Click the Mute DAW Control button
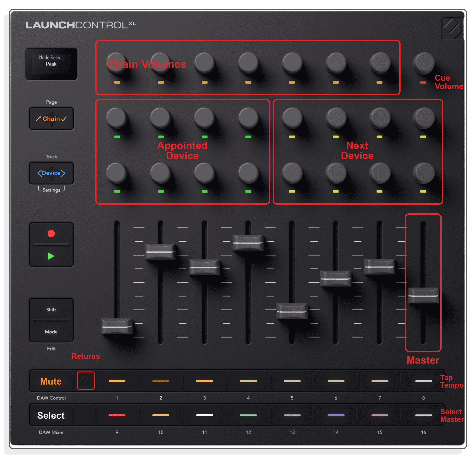476x458 pixels. (x=51, y=381)
